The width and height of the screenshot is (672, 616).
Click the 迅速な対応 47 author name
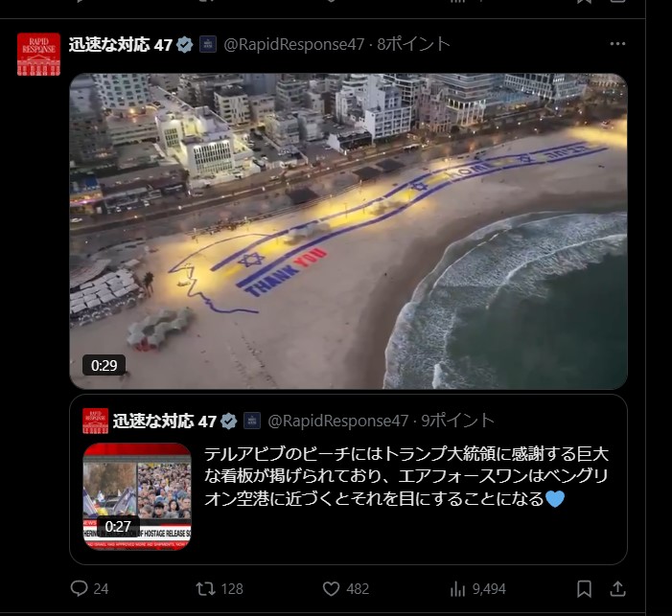point(121,45)
